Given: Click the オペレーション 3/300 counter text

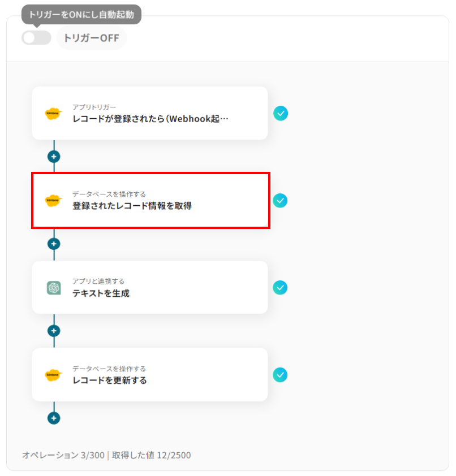Looking at the screenshot, I should pyautogui.click(x=63, y=455).
